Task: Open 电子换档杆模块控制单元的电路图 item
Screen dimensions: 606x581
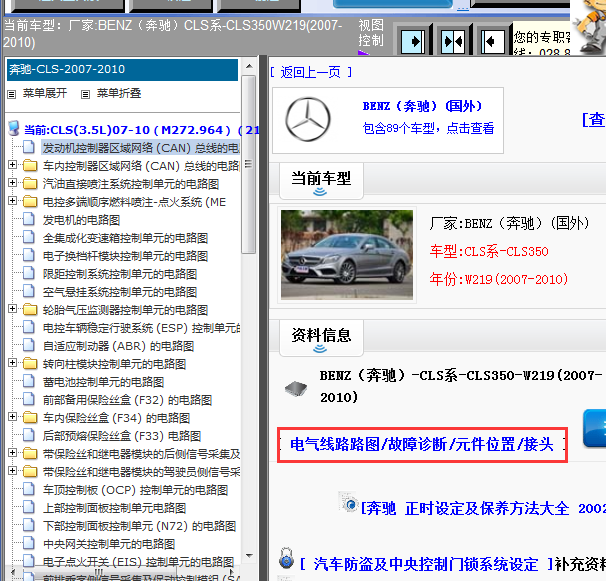Action: click(x=126, y=256)
